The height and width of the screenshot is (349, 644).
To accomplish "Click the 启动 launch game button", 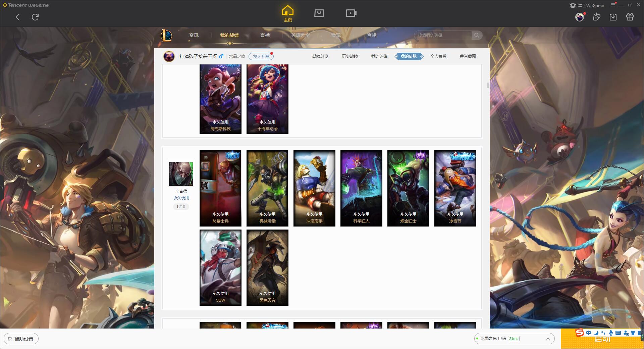I will pos(602,339).
